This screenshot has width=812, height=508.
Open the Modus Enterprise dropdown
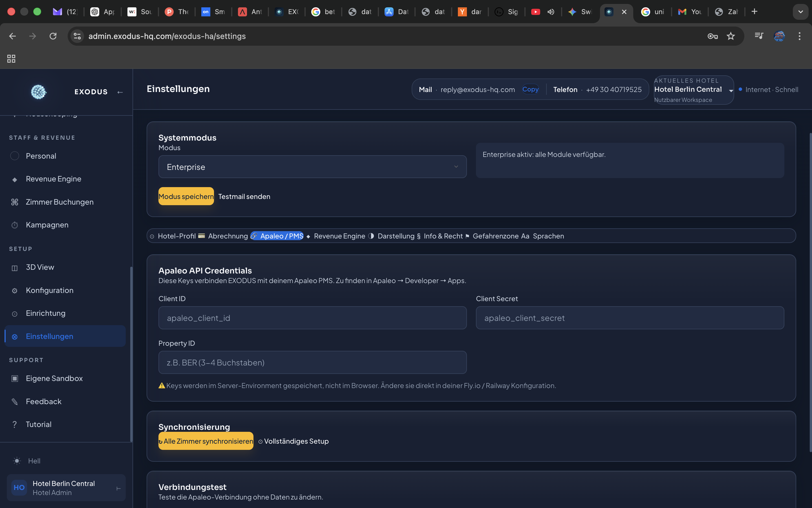(x=312, y=167)
